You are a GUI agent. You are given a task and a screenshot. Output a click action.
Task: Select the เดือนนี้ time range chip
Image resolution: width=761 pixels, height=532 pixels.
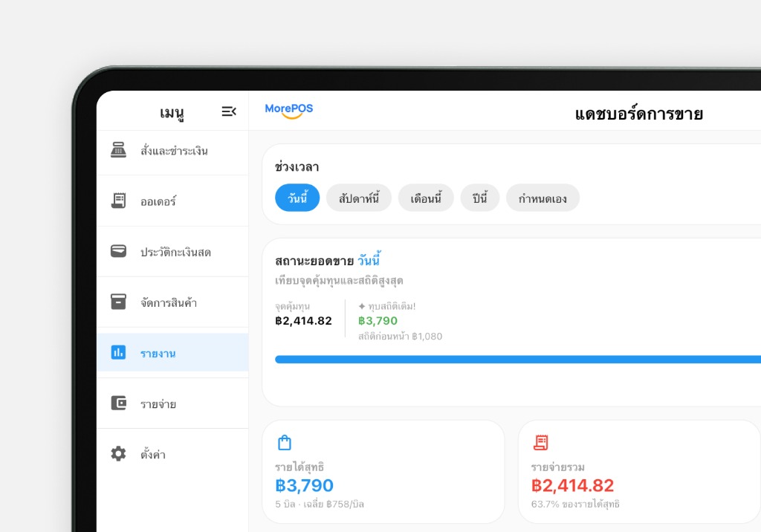point(426,198)
